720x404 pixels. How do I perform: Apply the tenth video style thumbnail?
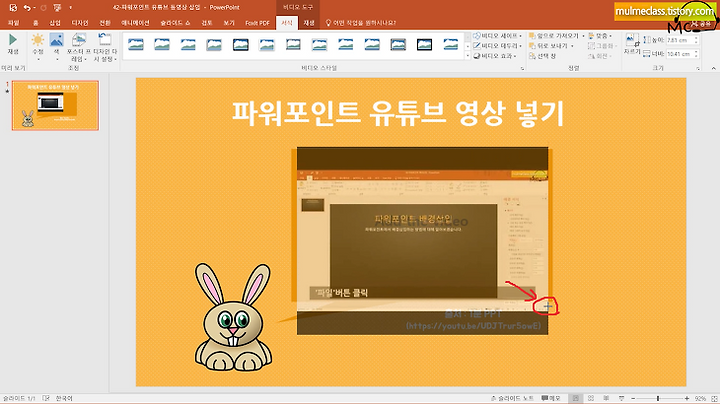coord(372,45)
